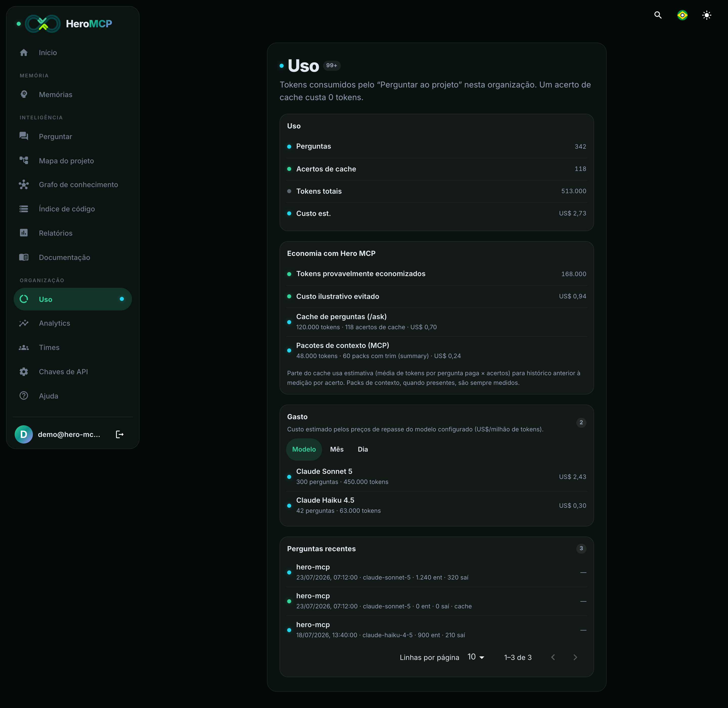This screenshot has height=708, width=728.
Task: Click the Analytics trend line icon
Action: click(x=24, y=323)
